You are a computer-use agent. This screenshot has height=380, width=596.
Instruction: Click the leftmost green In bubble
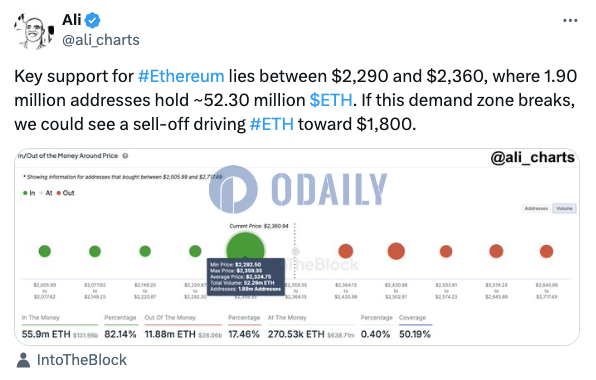point(44,251)
